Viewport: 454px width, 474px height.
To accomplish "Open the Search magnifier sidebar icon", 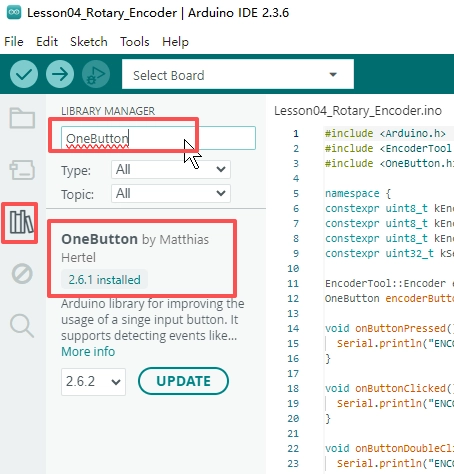I will [x=22, y=326].
